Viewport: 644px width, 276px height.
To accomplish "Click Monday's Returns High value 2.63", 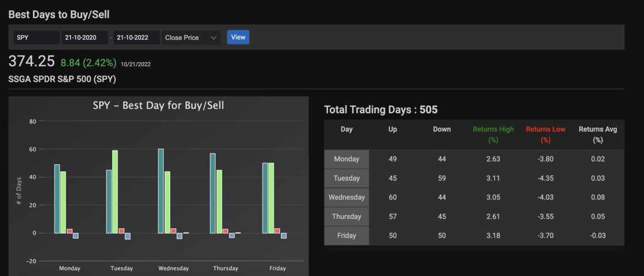I will [x=493, y=159].
